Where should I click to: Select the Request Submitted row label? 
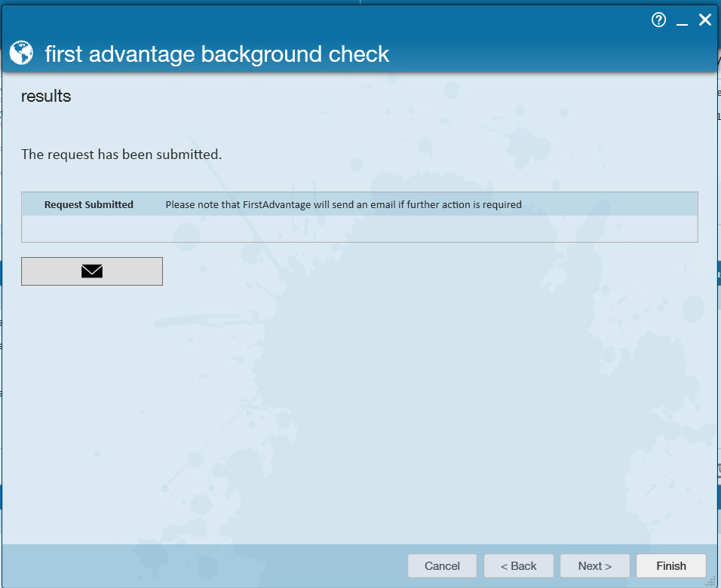click(x=89, y=204)
